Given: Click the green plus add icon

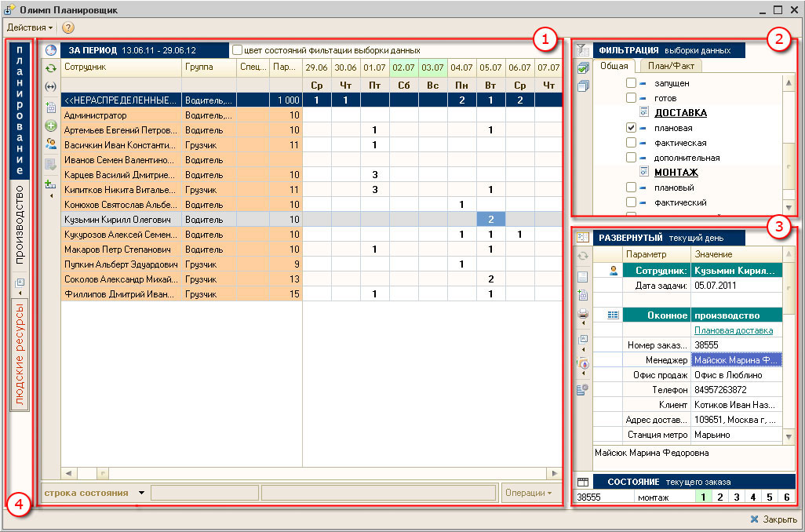Looking at the screenshot, I should [x=51, y=126].
